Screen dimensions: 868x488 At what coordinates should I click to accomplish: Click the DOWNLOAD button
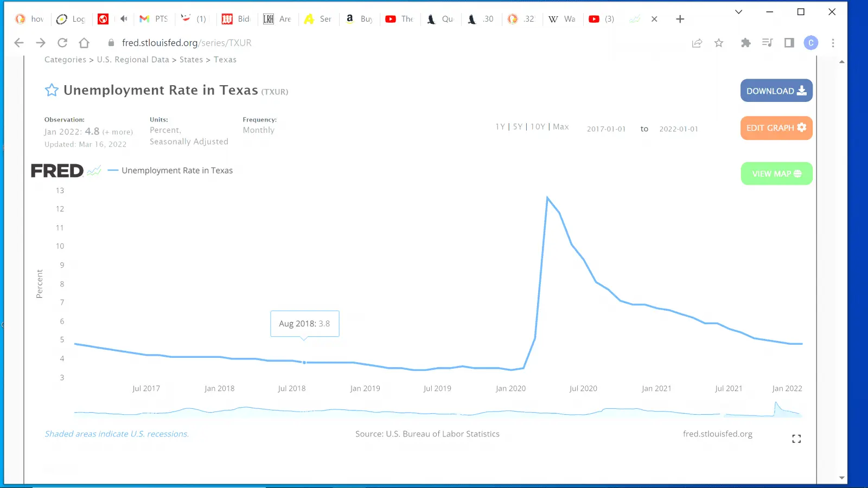[776, 91]
